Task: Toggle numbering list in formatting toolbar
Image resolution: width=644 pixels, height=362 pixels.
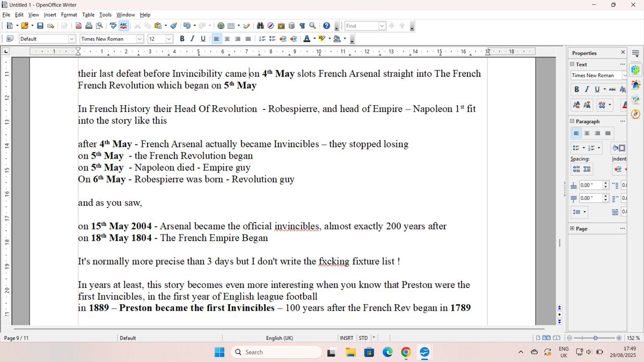Action: tap(262, 39)
